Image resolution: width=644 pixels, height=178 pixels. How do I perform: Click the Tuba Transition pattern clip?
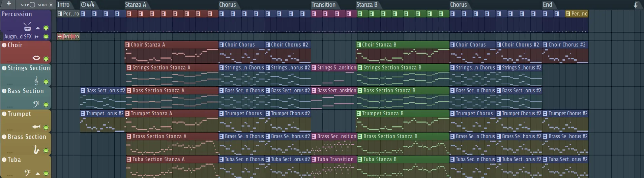tap(334, 159)
